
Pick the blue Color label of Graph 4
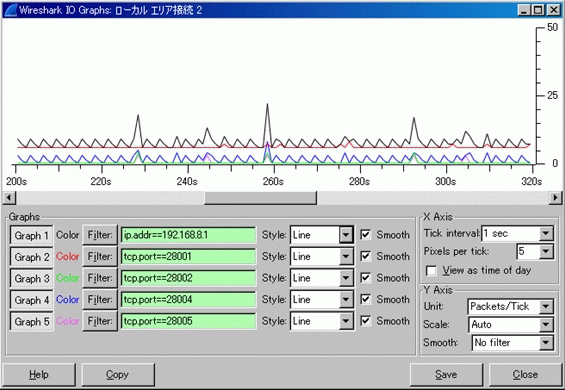pos(67,300)
